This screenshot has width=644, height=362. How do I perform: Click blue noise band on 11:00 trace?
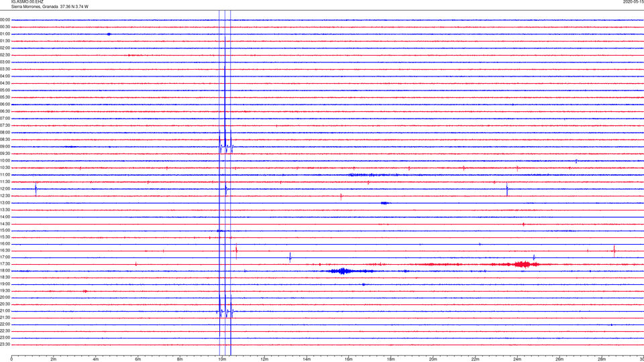click(373, 175)
